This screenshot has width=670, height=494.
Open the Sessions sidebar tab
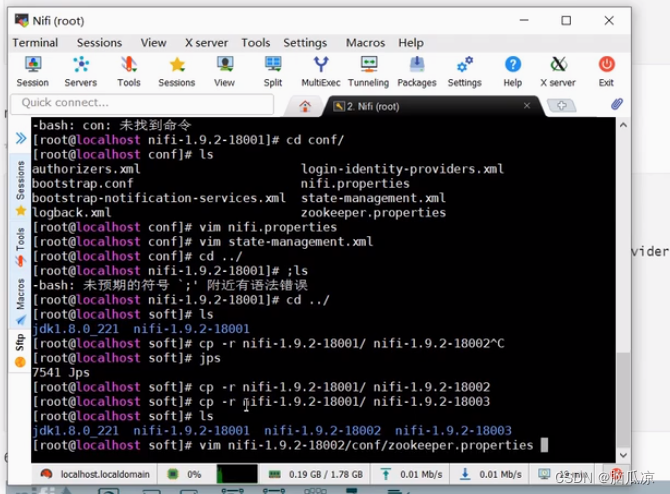click(x=20, y=187)
